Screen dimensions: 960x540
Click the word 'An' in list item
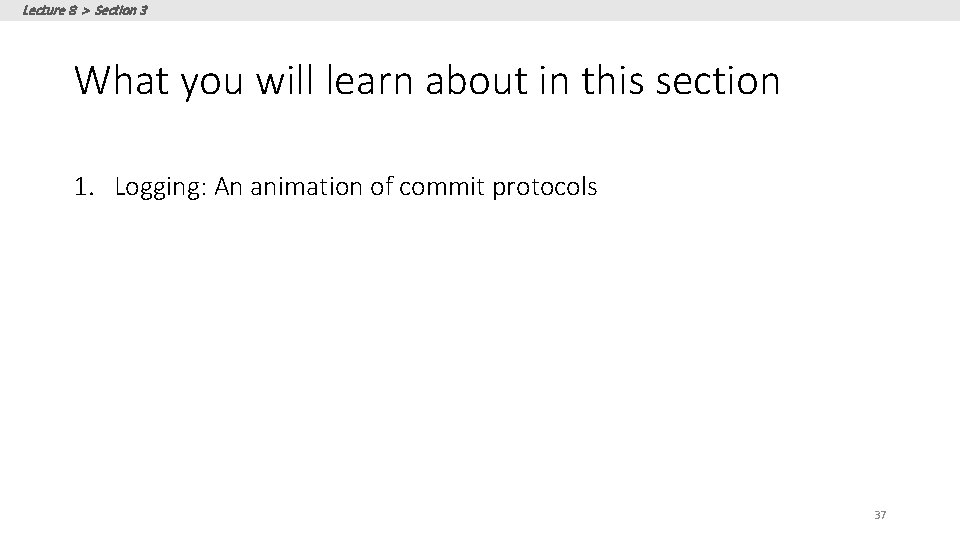click(x=228, y=187)
